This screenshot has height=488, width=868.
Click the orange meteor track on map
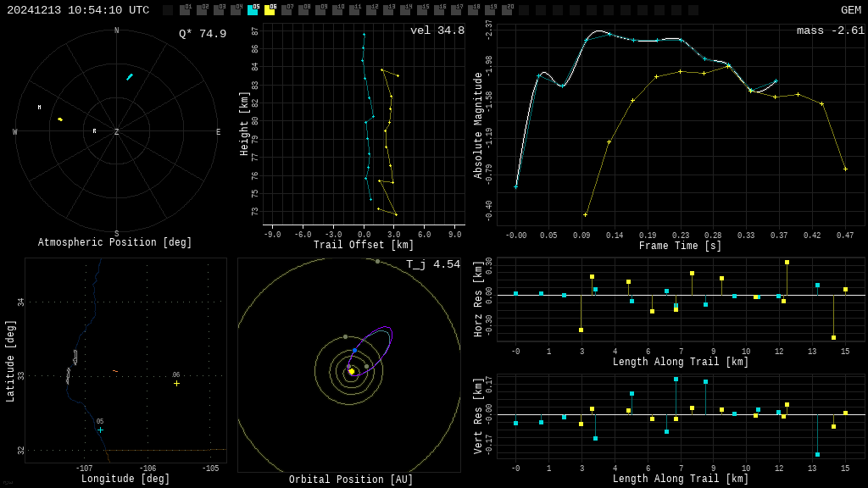coord(115,371)
